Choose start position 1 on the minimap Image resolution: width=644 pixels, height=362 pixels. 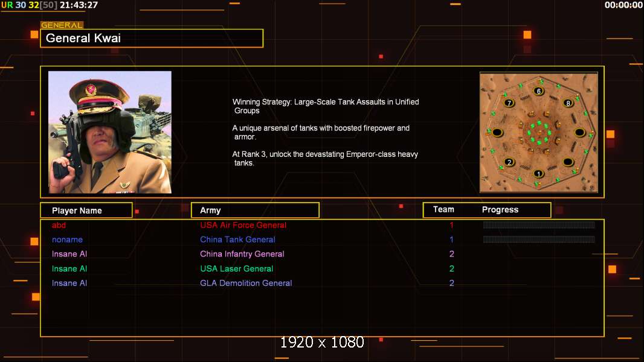point(538,174)
